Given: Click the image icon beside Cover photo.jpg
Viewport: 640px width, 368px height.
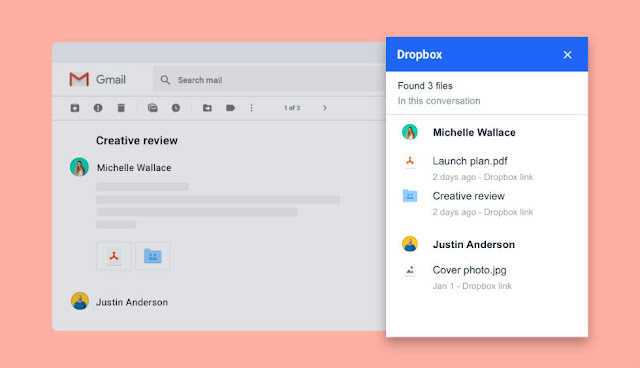Looking at the screenshot, I should coord(410,270).
